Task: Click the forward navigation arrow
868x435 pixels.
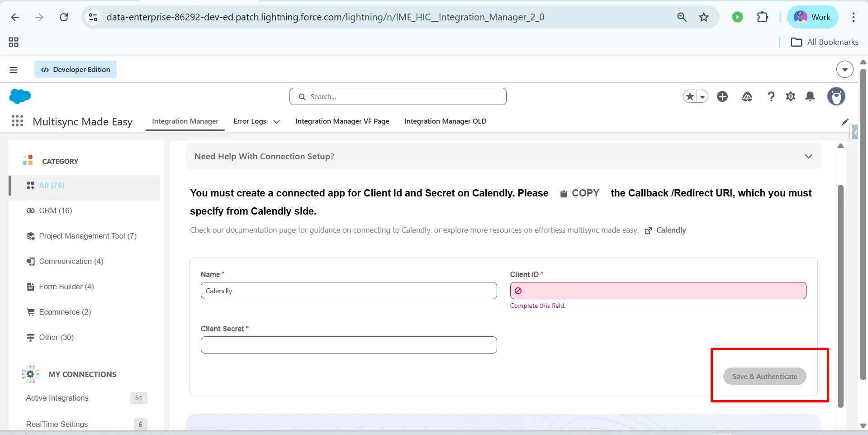Action: pos(39,17)
